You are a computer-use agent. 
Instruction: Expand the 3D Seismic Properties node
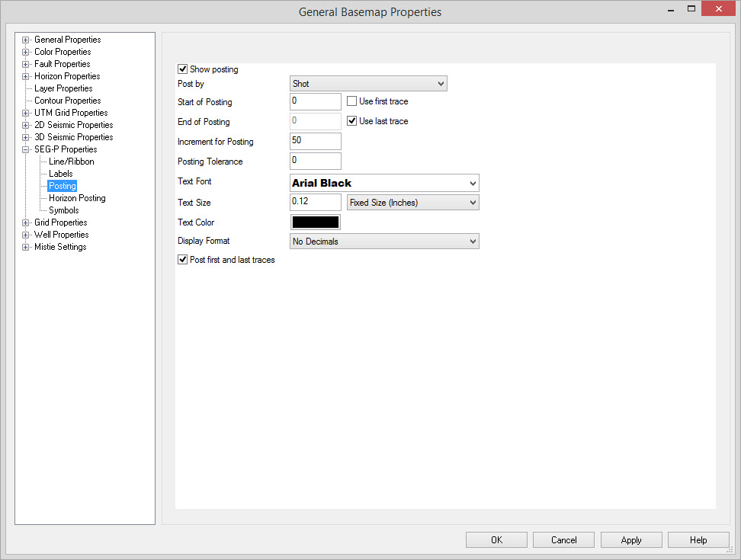click(26, 137)
